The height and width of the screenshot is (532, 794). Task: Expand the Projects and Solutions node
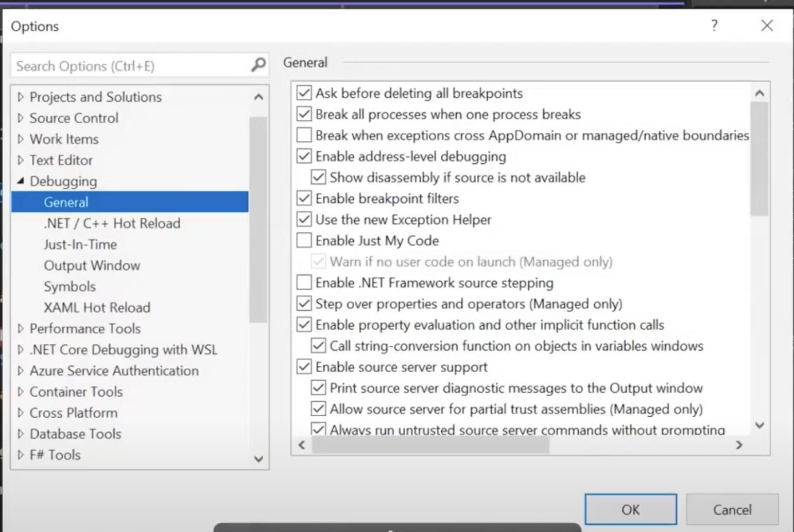21,97
